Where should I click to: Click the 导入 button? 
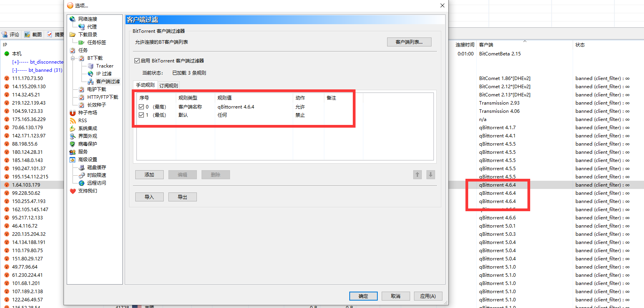[149, 197]
